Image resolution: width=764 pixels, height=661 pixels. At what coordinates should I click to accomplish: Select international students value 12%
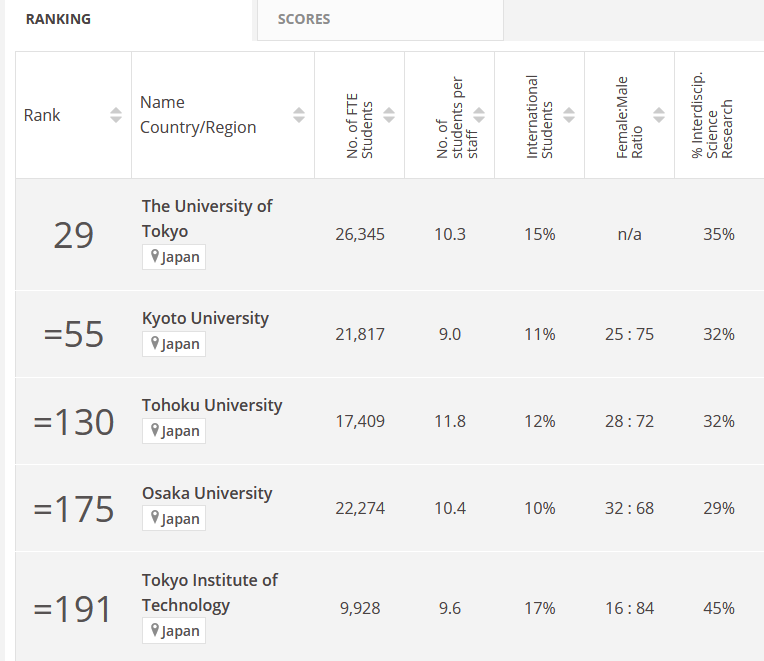tap(540, 421)
